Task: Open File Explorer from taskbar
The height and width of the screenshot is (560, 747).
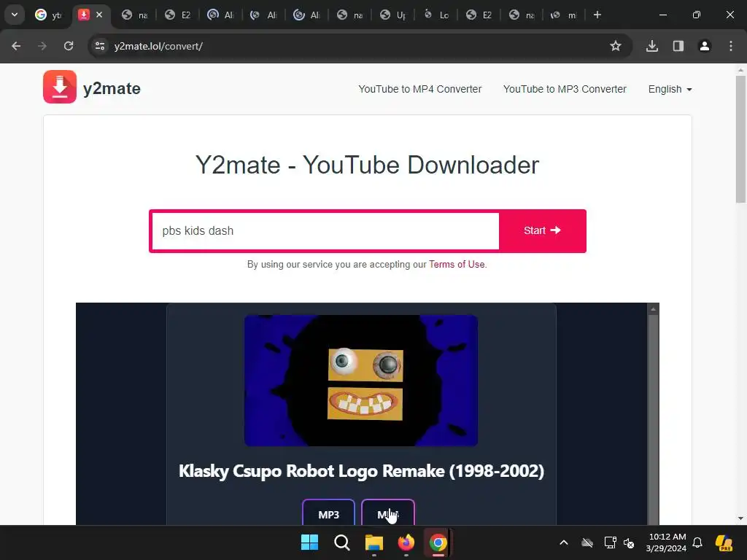Action: point(374,542)
